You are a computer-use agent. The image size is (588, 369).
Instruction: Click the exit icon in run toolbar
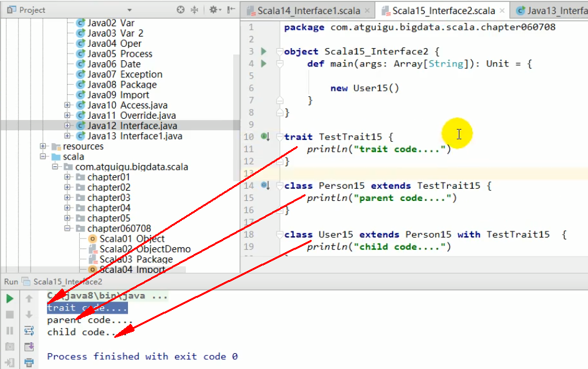pos(10,363)
